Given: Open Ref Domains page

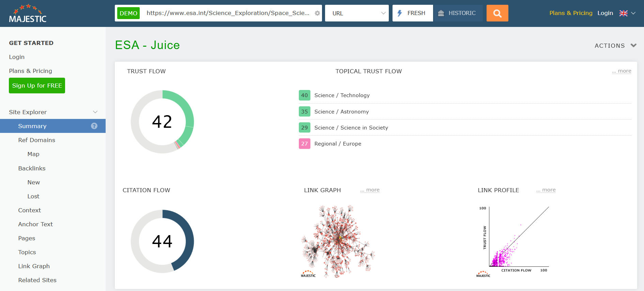Looking at the screenshot, I should [37, 140].
